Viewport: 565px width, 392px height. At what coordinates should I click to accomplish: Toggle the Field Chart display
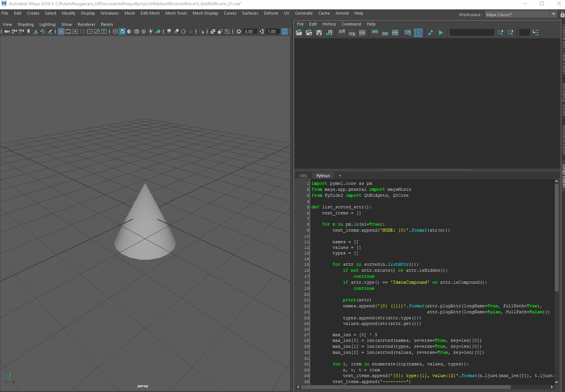(90, 31)
